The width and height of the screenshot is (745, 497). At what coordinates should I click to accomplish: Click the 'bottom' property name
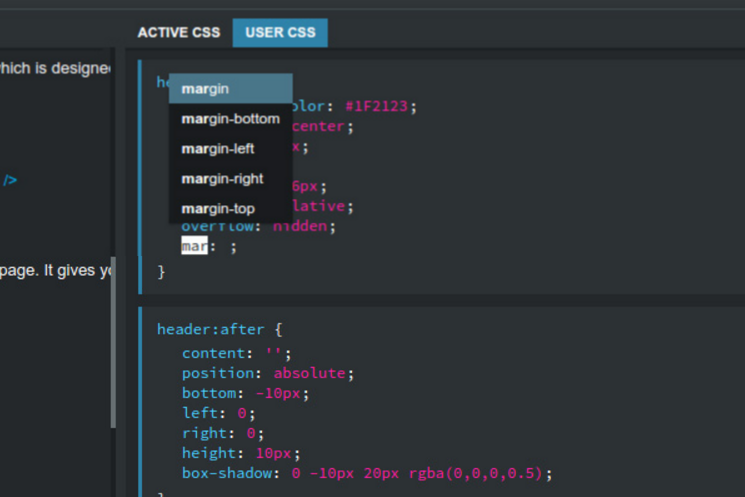[209, 393]
